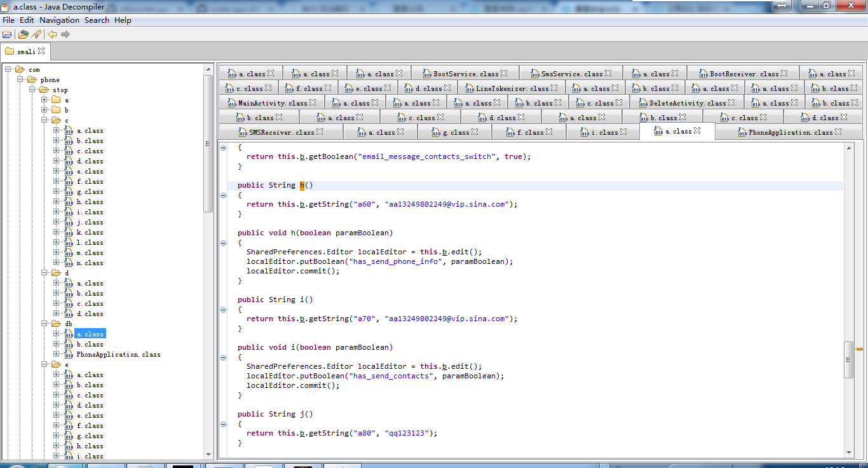Close the i.class tab

click(x=623, y=132)
